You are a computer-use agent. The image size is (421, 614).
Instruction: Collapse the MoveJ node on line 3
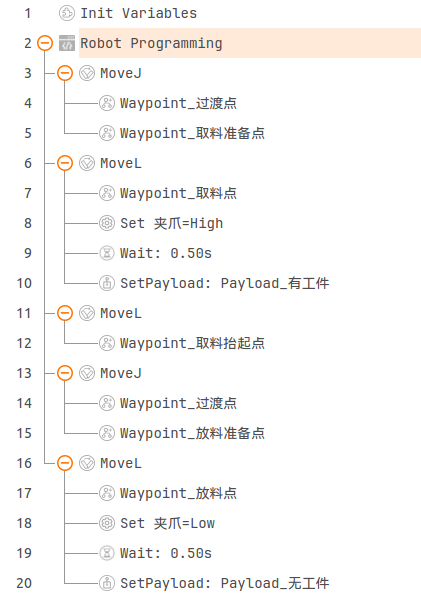65,73
